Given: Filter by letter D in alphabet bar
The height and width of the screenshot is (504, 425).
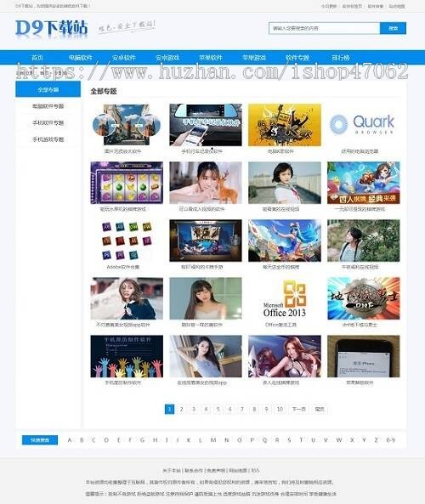Looking at the screenshot, I should coord(106,440).
